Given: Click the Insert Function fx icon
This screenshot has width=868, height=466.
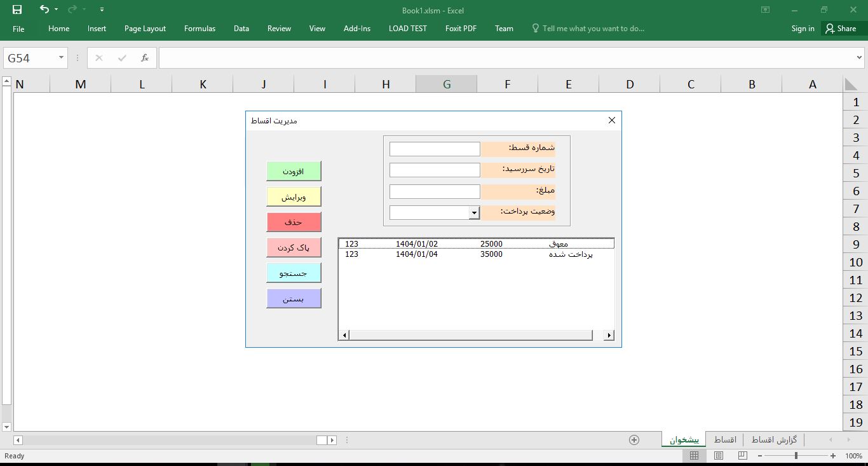Looking at the screenshot, I should point(145,58).
